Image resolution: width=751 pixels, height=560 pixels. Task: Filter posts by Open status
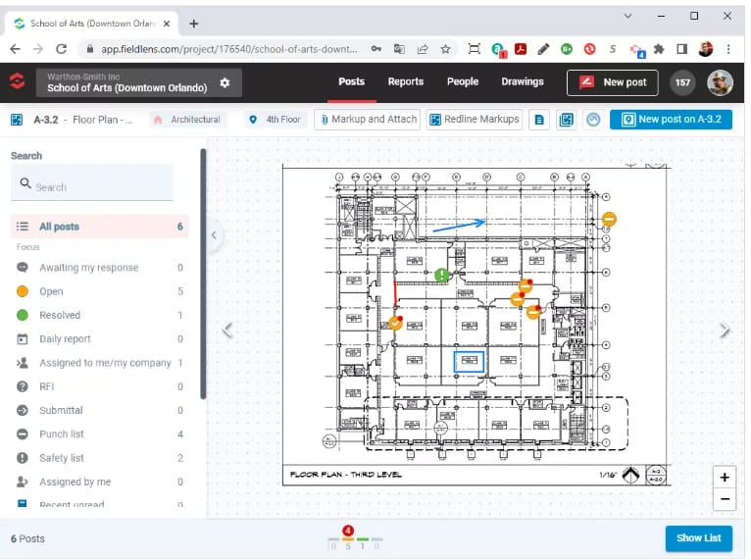51,291
